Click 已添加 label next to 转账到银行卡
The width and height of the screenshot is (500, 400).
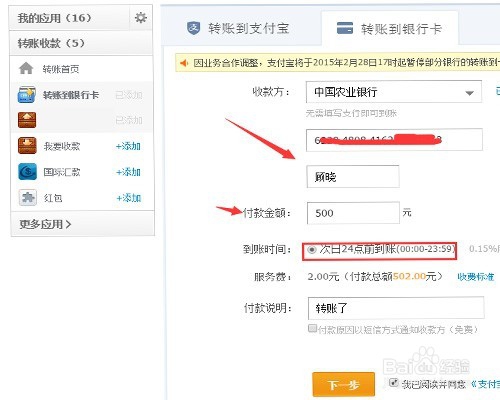pos(129,95)
